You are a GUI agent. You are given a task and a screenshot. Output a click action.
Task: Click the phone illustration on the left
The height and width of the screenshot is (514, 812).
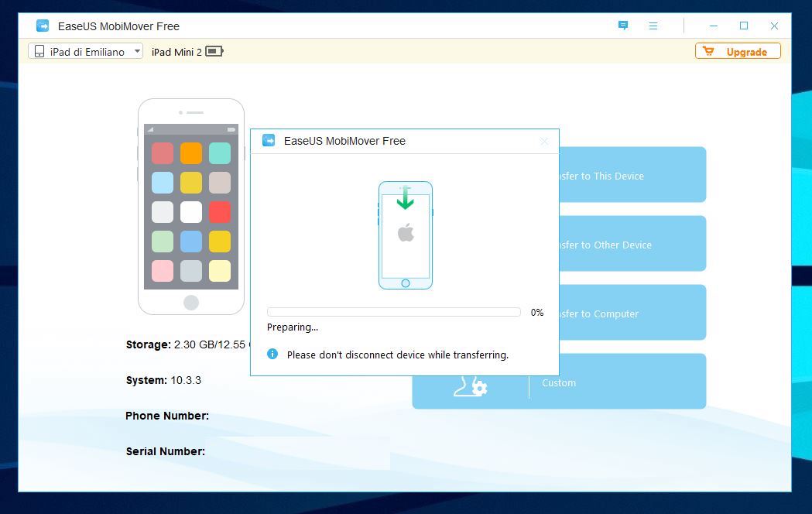191,207
